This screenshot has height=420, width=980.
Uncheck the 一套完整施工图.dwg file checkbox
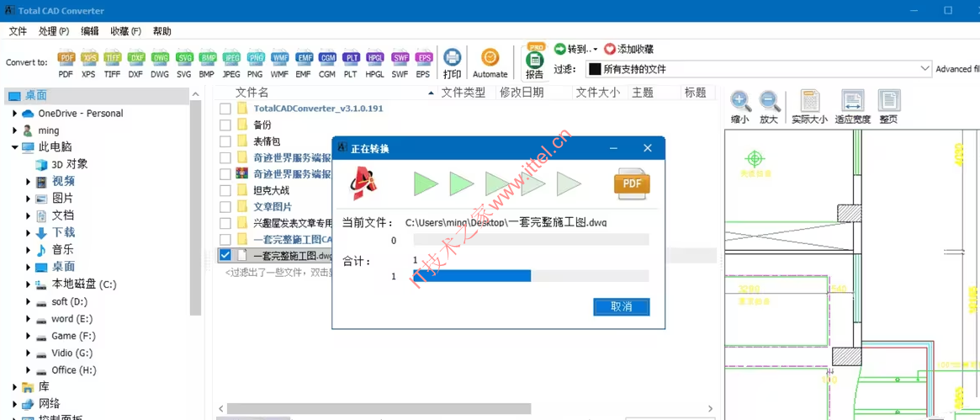pos(225,255)
